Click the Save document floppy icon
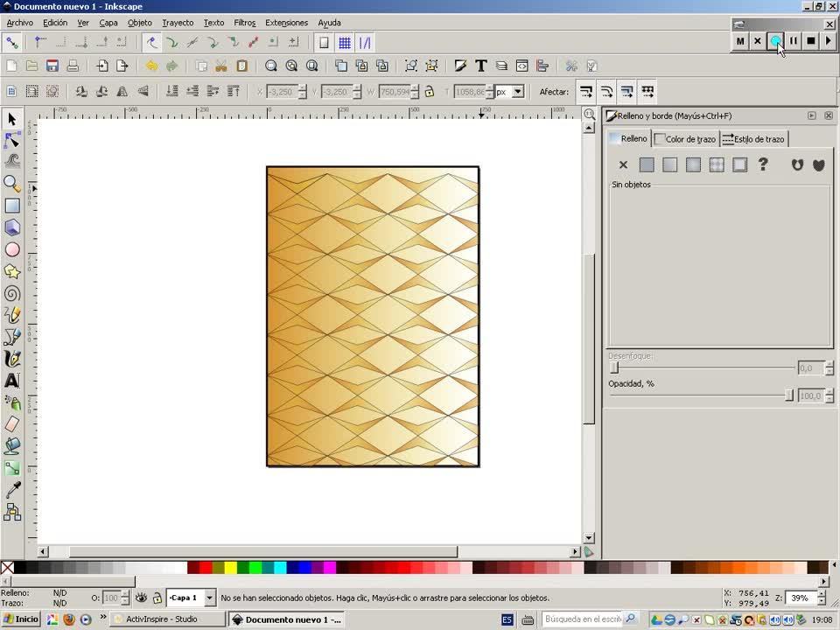 click(x=52, y=66)
